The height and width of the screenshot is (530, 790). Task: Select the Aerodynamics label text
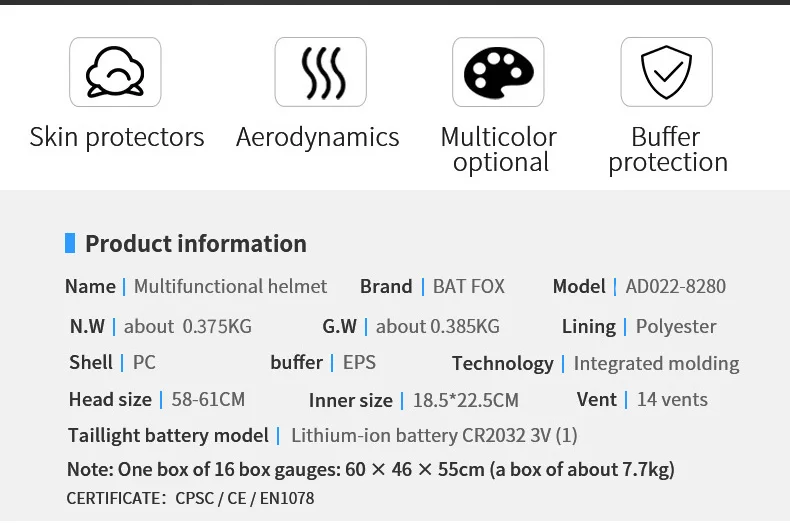pyautogui.click(x=318, y=137)
